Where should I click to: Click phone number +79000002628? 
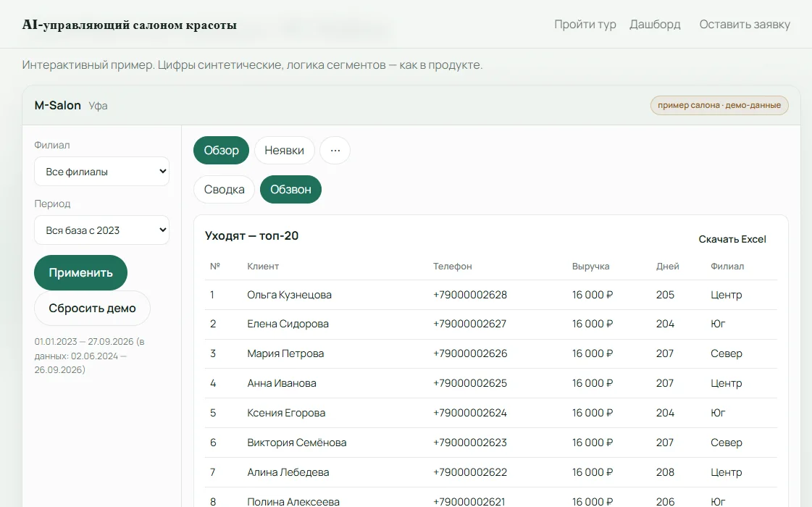coord(470,295)
